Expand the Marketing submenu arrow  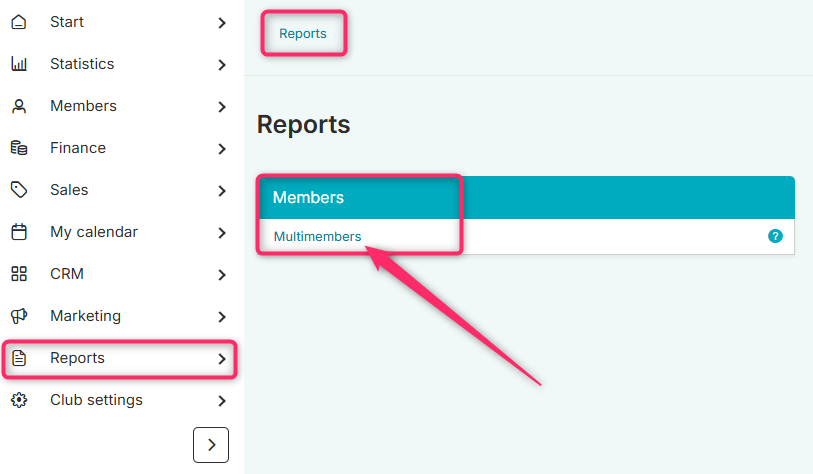point(222,317)
